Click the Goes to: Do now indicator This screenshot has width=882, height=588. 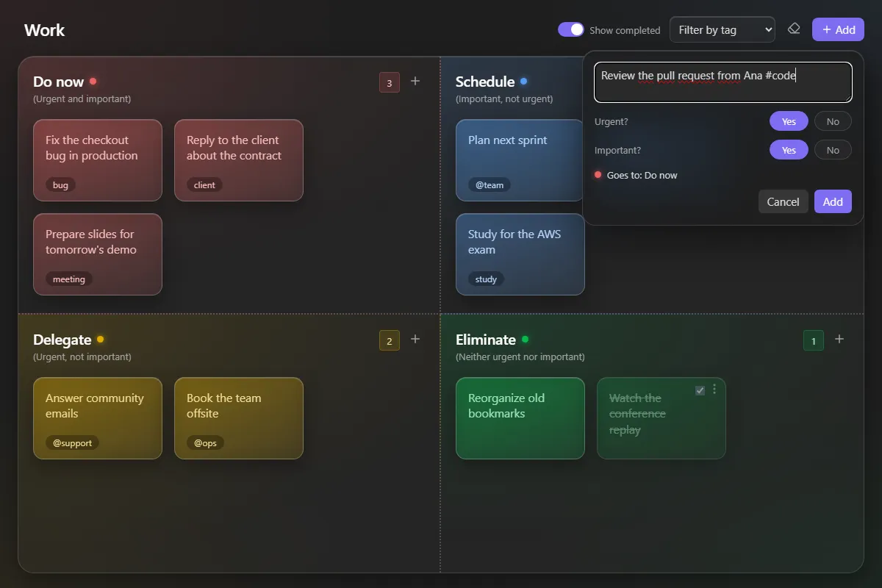[x=636, y=175]
